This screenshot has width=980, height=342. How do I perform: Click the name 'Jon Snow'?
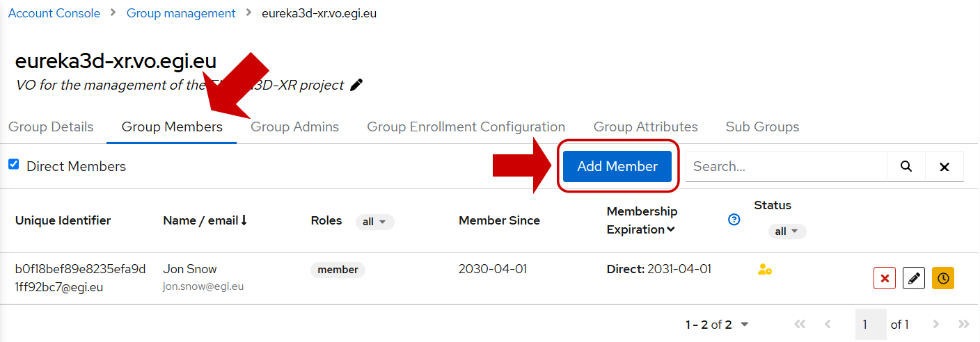click(x=190, y=269)
